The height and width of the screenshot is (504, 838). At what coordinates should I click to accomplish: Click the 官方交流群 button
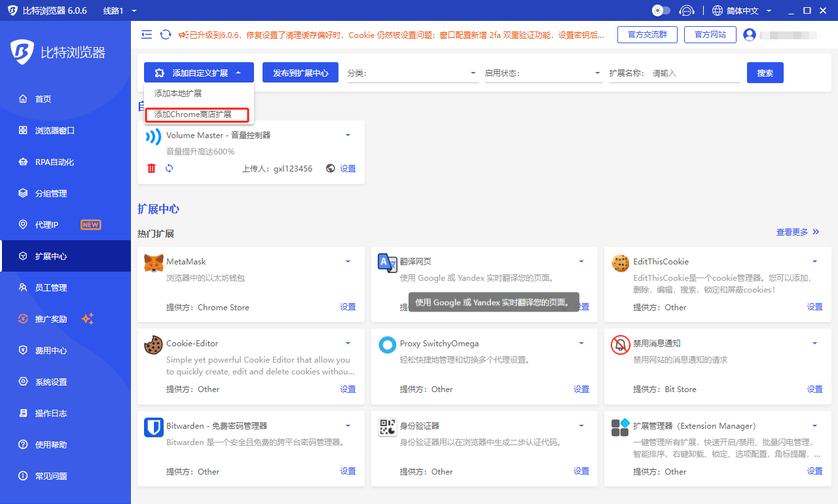pyautogui.click(x=647, y=35)
